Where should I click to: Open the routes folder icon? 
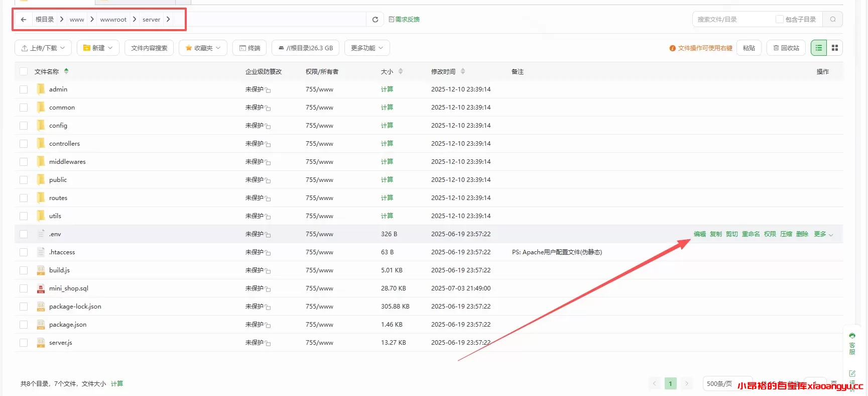pos(41,197)
